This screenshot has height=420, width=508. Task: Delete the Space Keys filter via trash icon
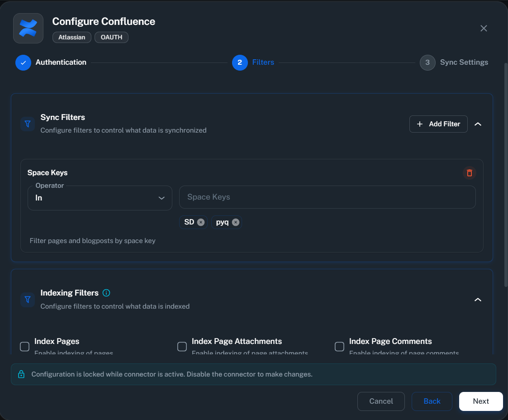(469, 173)
